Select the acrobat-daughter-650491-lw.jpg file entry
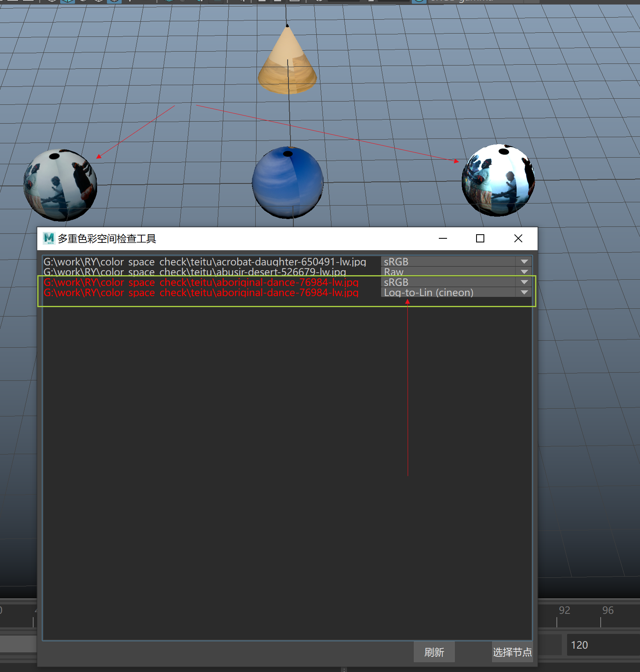The height and width of the screenshot is (672, 640). 205,261
